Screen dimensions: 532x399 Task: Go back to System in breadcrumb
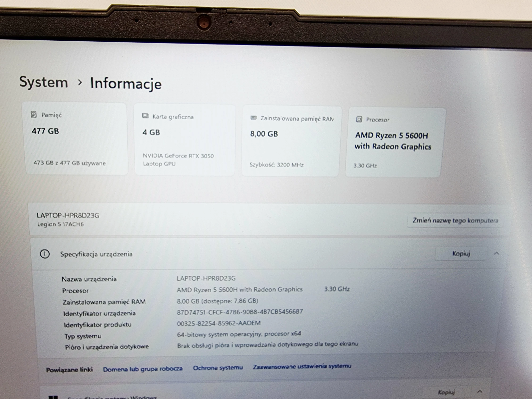click(43, 82)
